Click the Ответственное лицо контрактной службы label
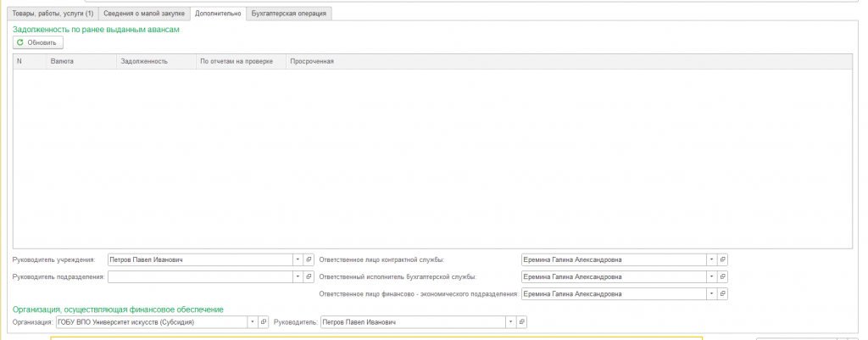Screen dimensions: 868x340 (x=382, y=259)
